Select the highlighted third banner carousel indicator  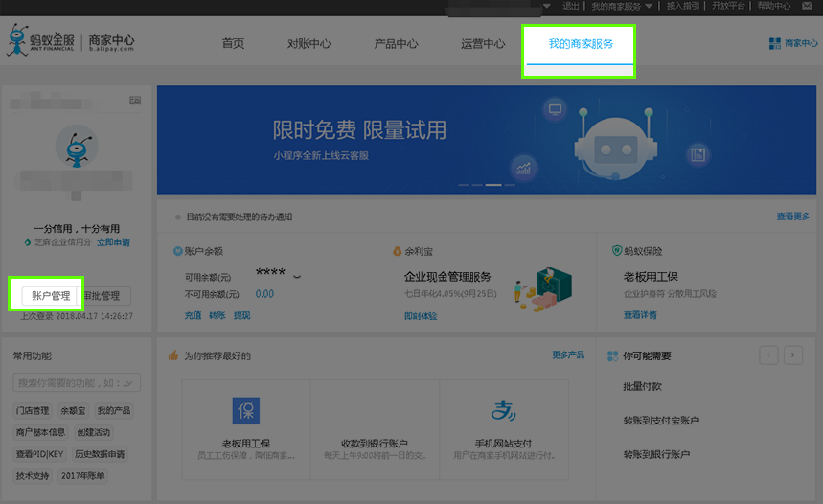[x=493, y=185]
